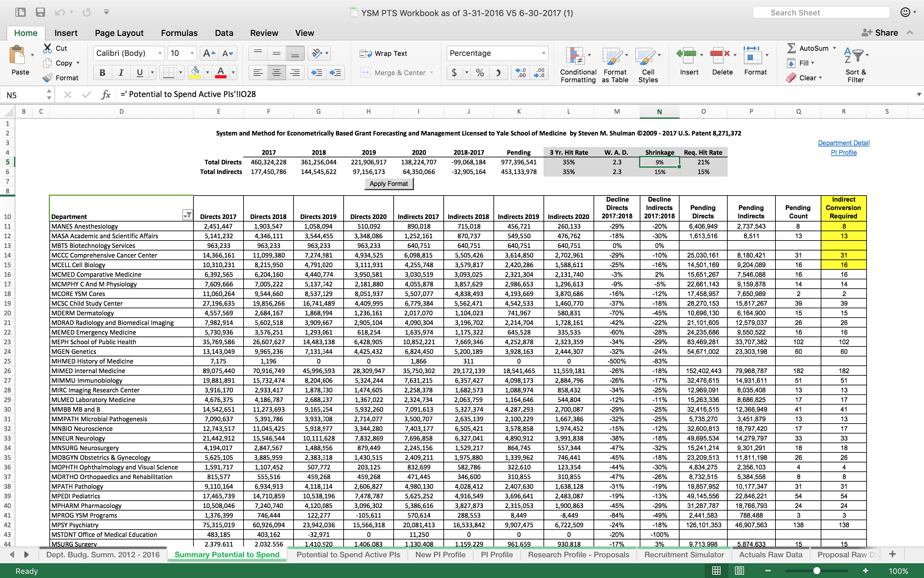Open Format as Table gallery
This screenshot has height=578, width=924.
[x=615, y=64]
